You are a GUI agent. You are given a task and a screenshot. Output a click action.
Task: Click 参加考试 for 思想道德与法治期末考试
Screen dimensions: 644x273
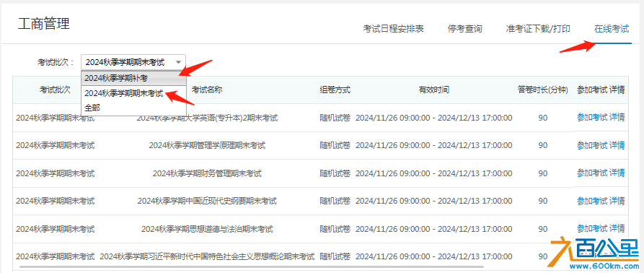(592, 228)
